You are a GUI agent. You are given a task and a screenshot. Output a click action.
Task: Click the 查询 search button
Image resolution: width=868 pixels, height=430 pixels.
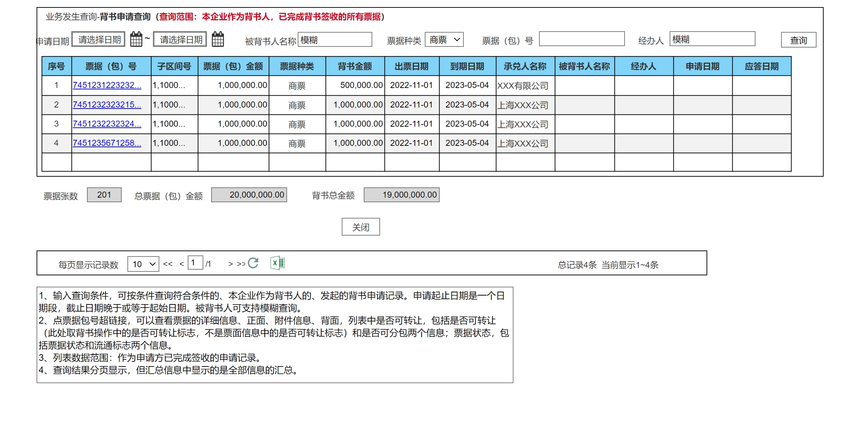click(798, 40)
